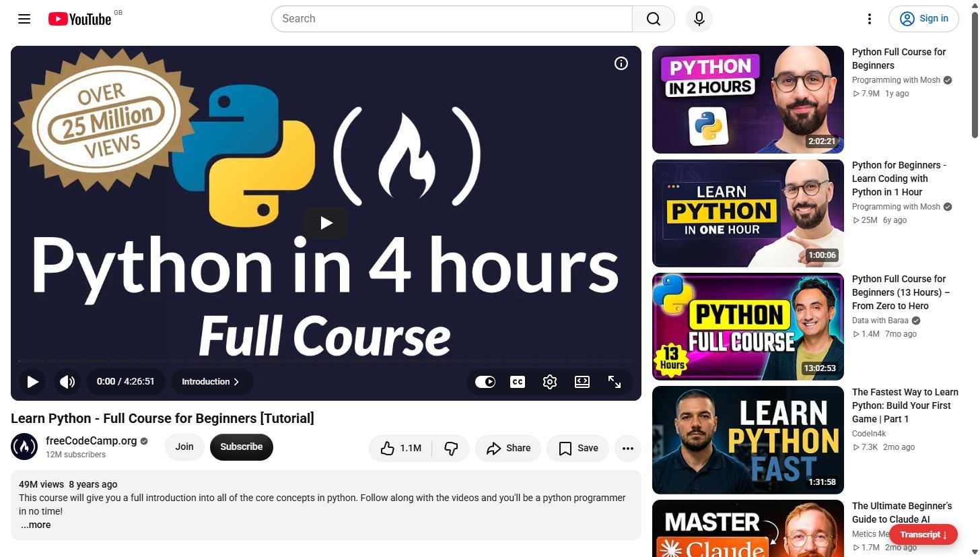Expand description with ...more
Screen dimensions: 980x557
35,525
